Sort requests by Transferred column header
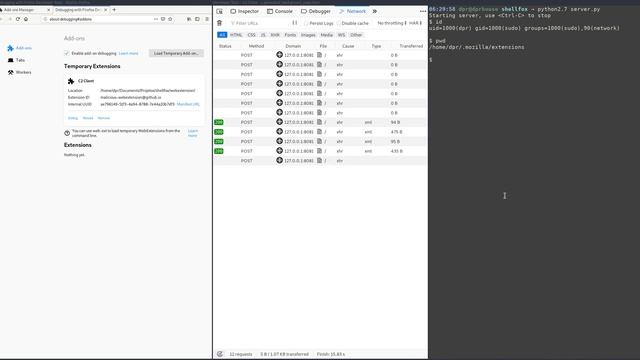Viewport: 640px width, 360px height. [411, 46]
